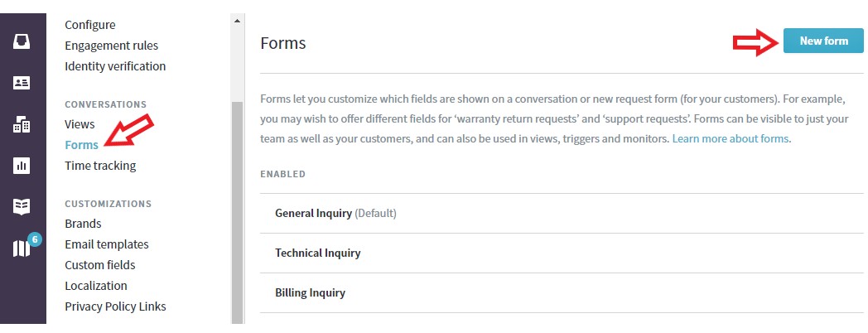Open the Technical Inquiry form
This screenshot has width=868, height=333.
pyautogui.click(x=318, y=253)
